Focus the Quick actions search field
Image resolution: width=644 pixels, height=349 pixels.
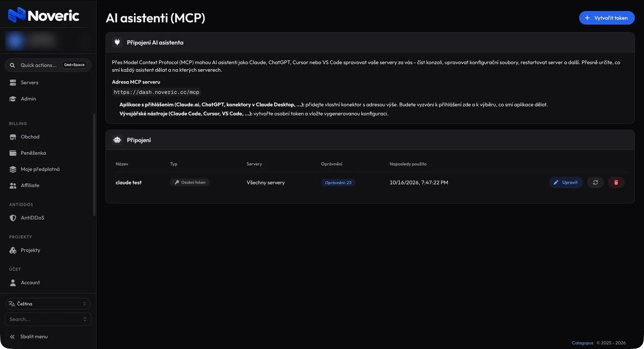(48, 65)
